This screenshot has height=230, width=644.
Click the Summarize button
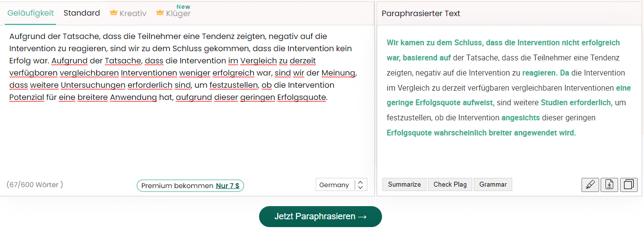(404, 184)
